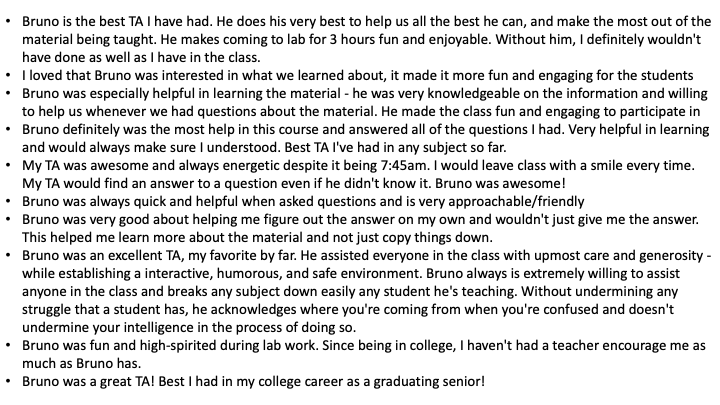720x405 pixels.
Task: Click the line 'much as Bruno has.'
Action: coord(81,363)
